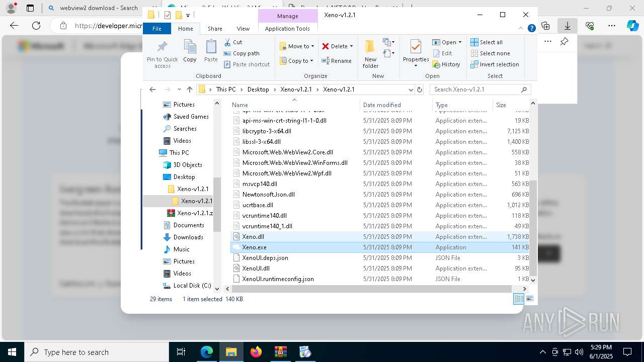Switch to View ribbon tab

243,29
